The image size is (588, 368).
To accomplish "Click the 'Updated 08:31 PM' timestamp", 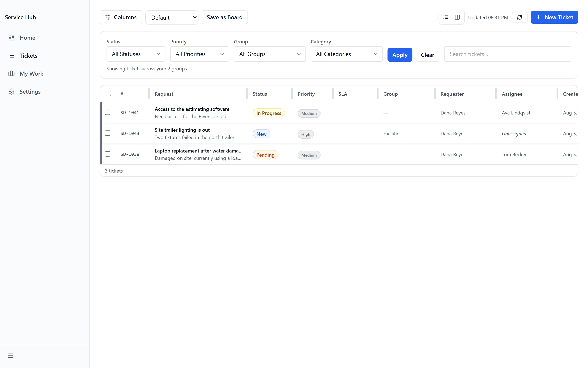I will pos(488,18).
